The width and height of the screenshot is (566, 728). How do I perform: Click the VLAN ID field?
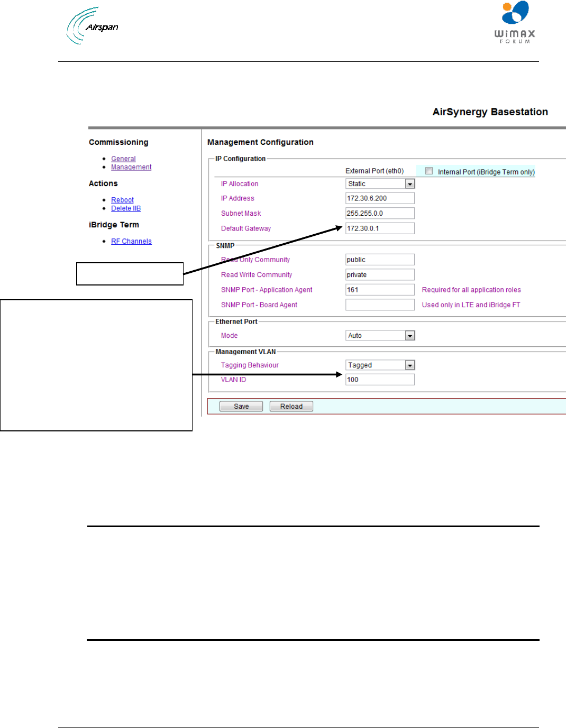[380, 380]
